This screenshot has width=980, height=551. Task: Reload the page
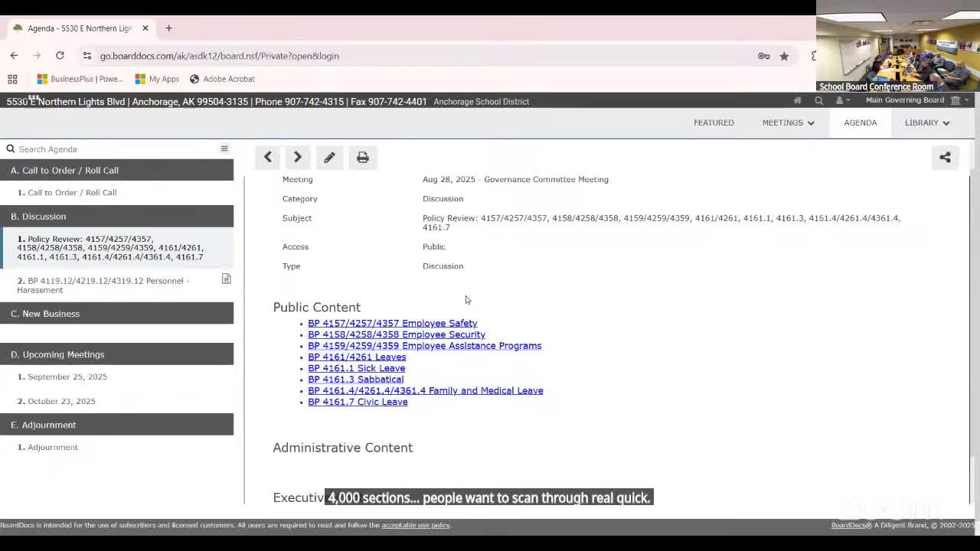coord(60,56)
